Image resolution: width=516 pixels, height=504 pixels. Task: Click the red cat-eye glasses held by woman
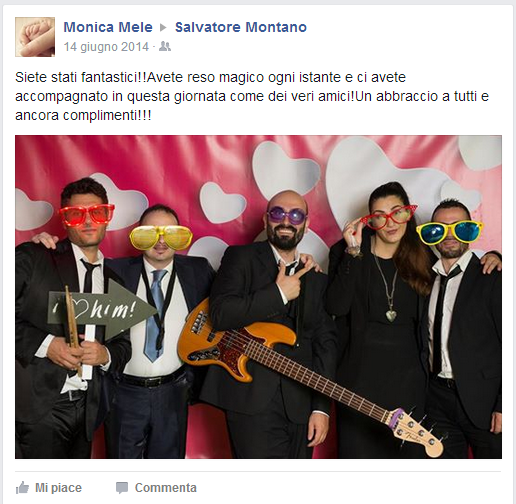point(389,216)
